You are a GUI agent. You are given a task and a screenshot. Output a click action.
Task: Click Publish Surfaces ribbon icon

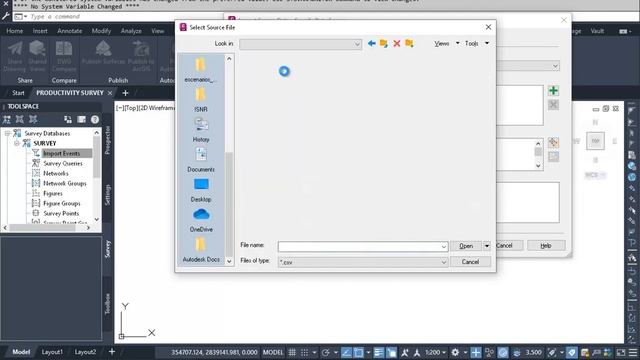pos(103,53)
